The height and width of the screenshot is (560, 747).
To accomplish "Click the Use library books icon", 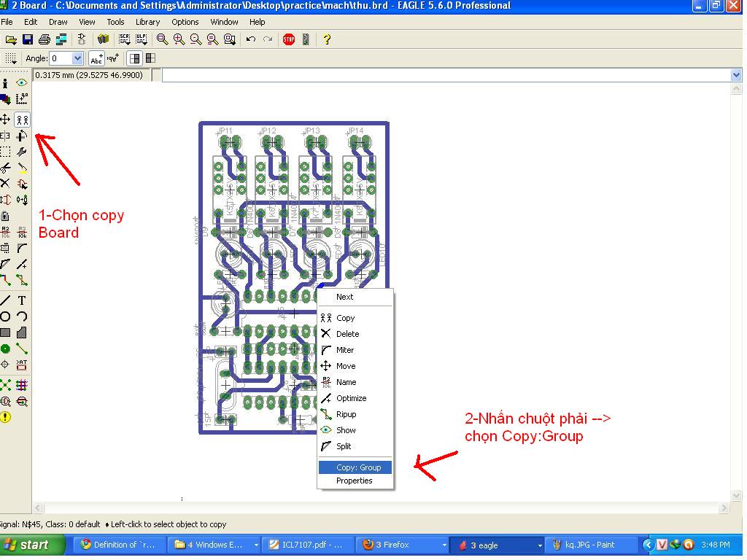I will (x=103, y=39).
